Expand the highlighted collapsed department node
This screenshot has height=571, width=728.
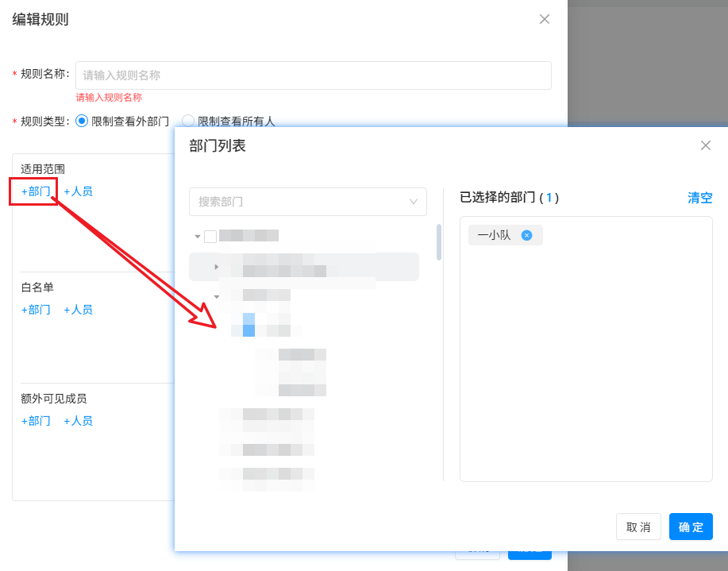click(216, 267)
